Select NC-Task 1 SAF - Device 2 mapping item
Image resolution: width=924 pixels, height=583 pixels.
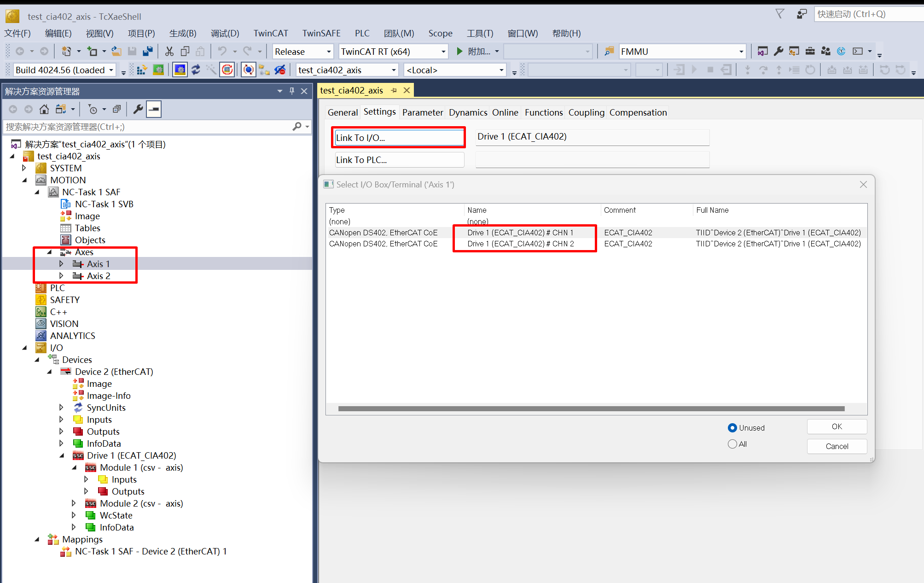(151, 551)
